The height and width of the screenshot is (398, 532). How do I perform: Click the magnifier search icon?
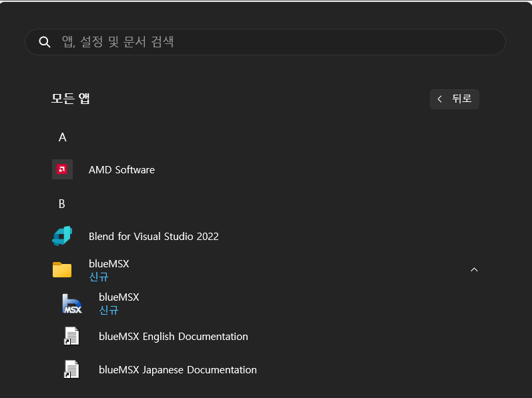click(x=45, y=42)
